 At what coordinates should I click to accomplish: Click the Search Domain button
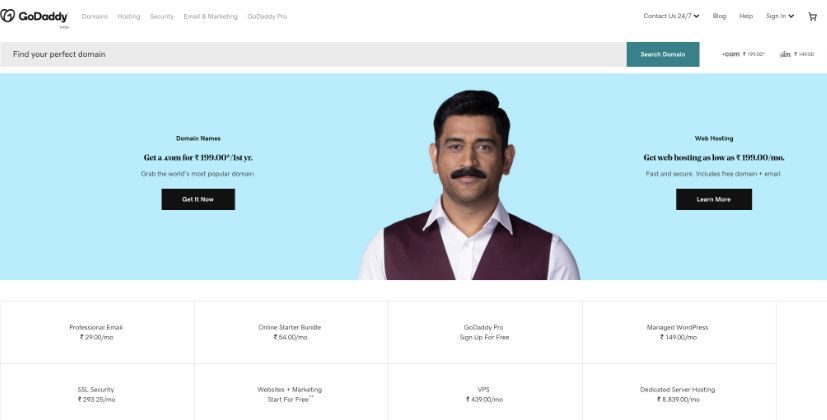tap(663, 54)
